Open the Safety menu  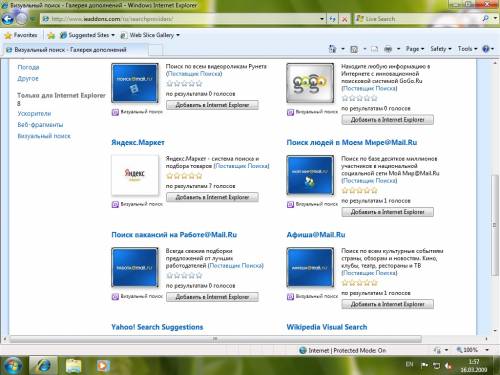440,49
